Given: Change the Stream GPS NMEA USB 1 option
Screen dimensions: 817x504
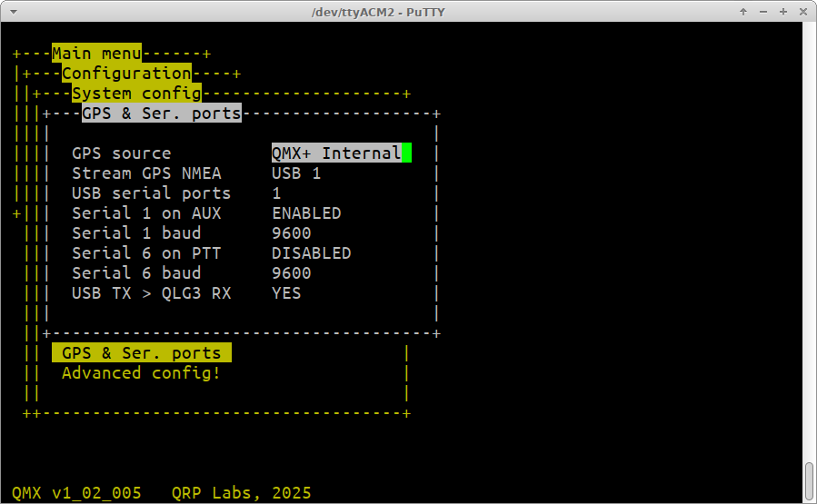Looking at the screenshot, I should click(296, 173).
